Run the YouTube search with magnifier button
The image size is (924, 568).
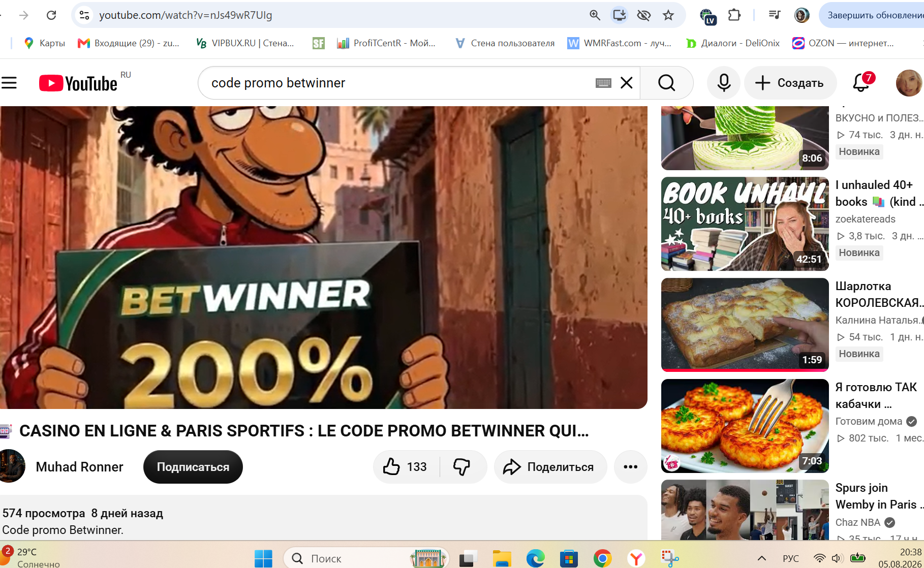pos(667,83)
